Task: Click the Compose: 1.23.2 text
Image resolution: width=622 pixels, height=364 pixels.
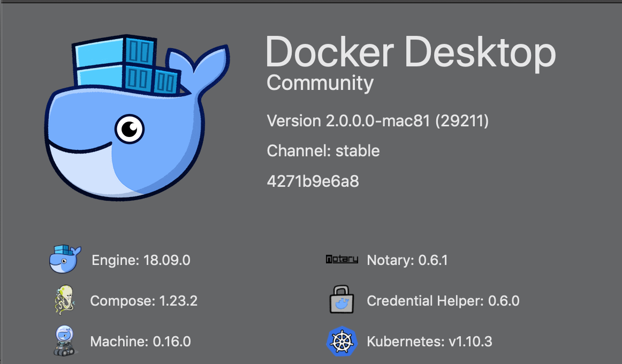Action: click(x=143, y=300)
